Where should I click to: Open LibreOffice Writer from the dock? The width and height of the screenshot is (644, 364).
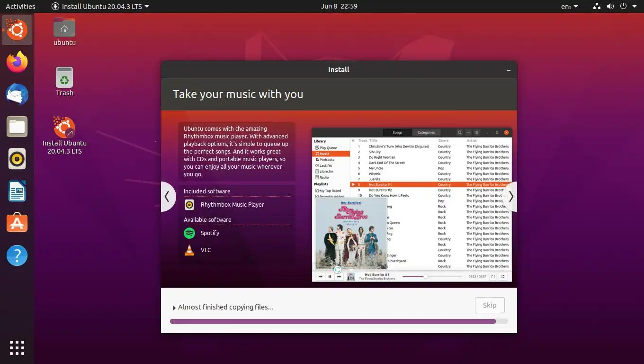pyautogui.click(x=17, y=191)
